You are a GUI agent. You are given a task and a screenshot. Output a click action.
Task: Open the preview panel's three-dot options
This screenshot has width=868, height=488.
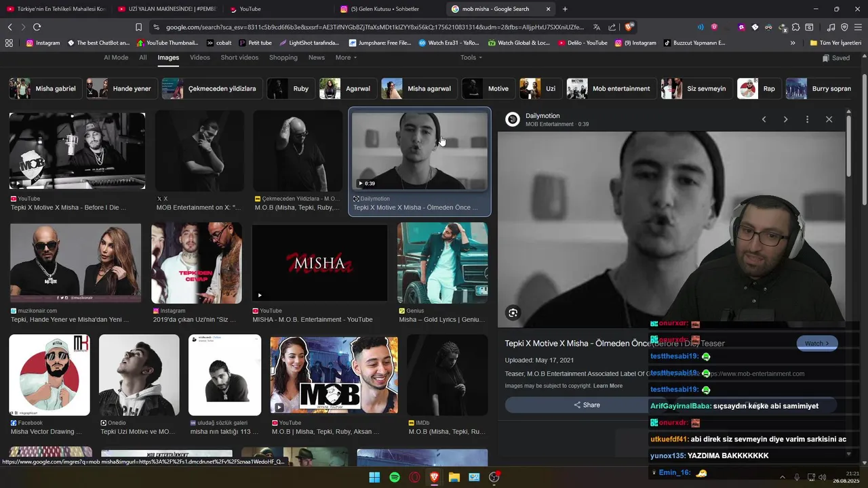pos(807,119)
